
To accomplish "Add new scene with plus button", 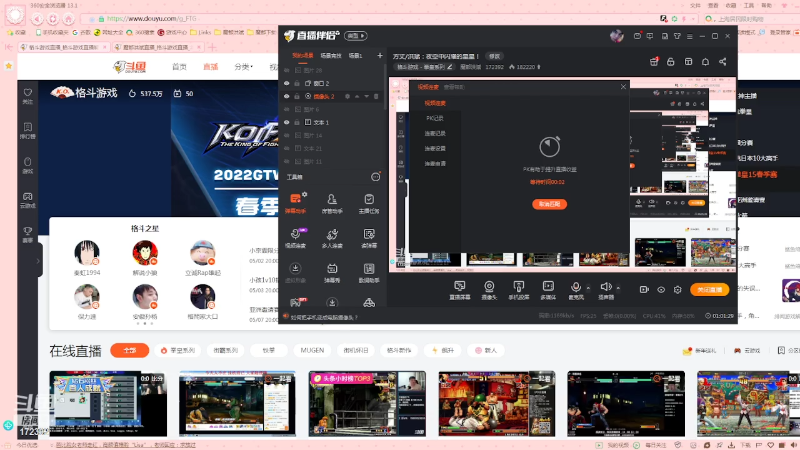I will click(380, 55).
